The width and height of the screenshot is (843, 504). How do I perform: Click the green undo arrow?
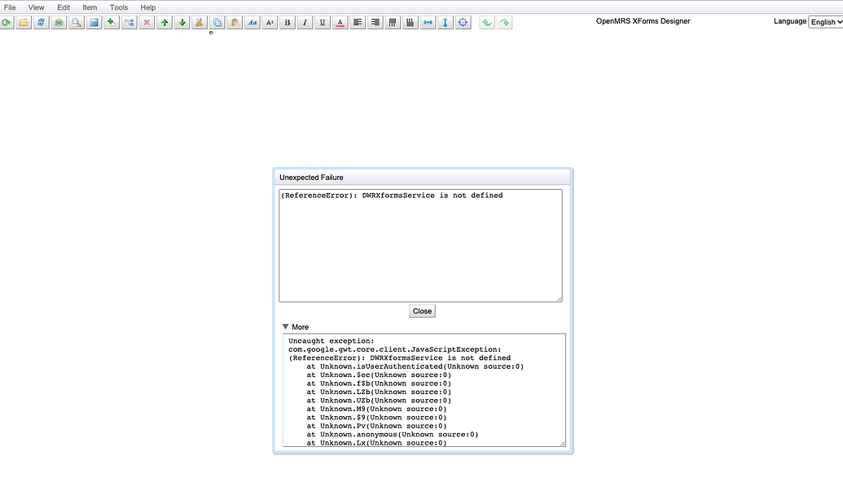tap(487, 23)
